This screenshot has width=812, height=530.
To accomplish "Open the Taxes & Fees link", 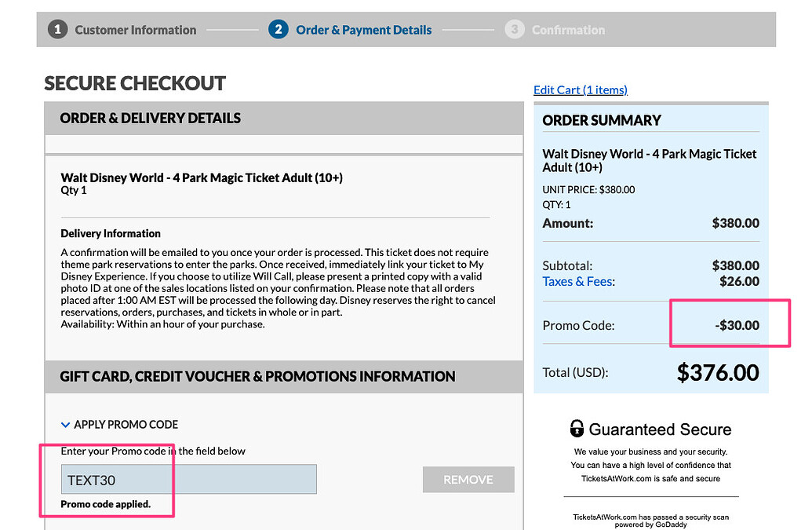I will point(578,281).
